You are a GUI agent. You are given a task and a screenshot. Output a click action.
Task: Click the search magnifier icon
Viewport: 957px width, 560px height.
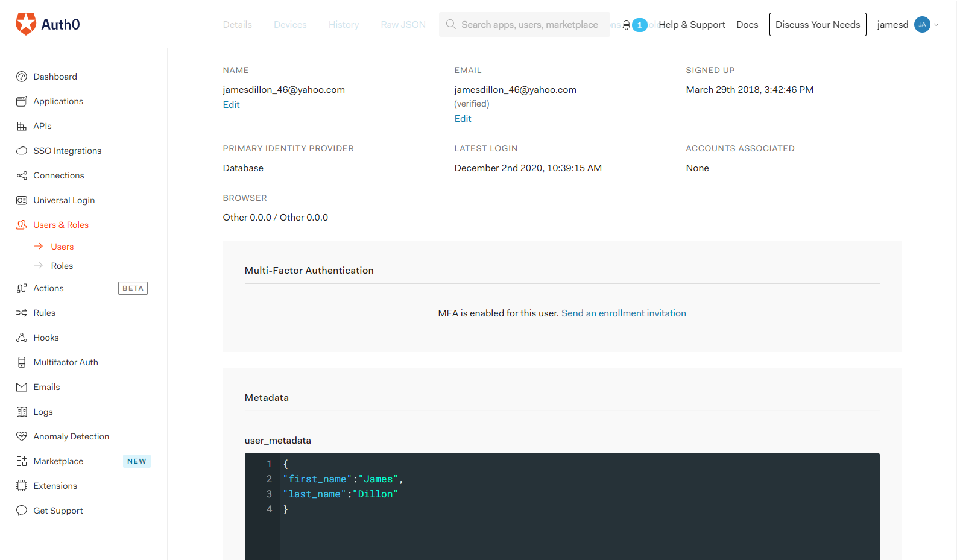click(450, 24)
